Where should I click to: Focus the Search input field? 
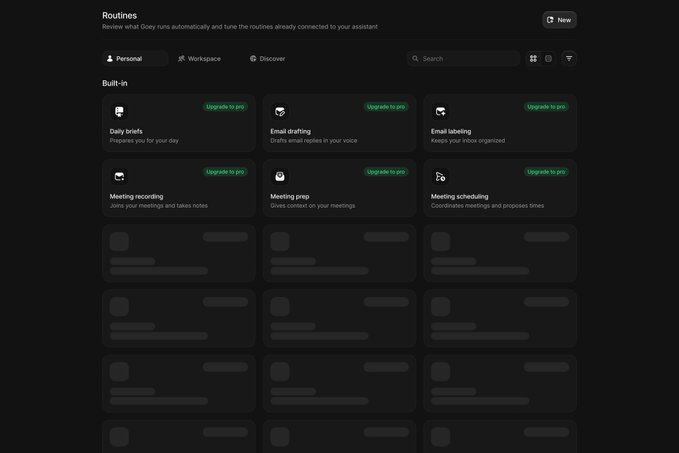click(463, 58)
